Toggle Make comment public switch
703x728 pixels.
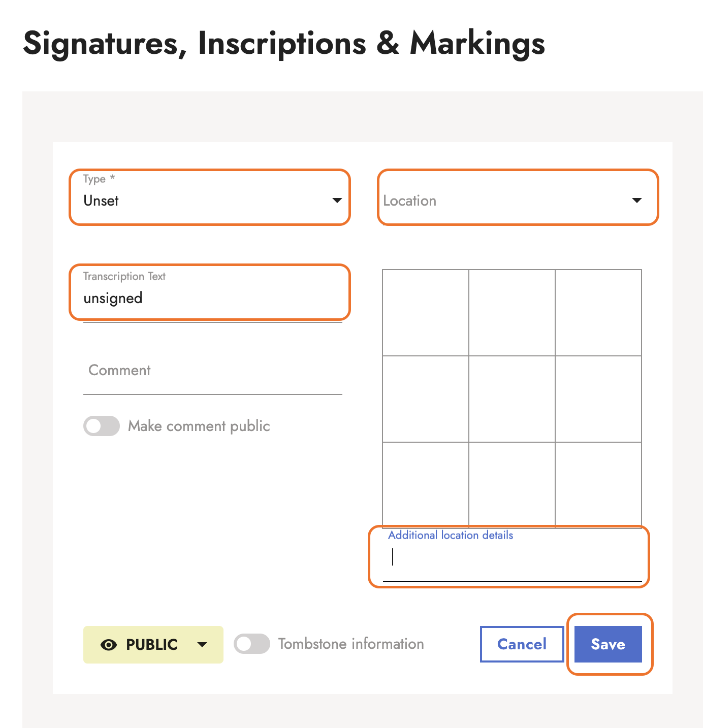(102, 426)
